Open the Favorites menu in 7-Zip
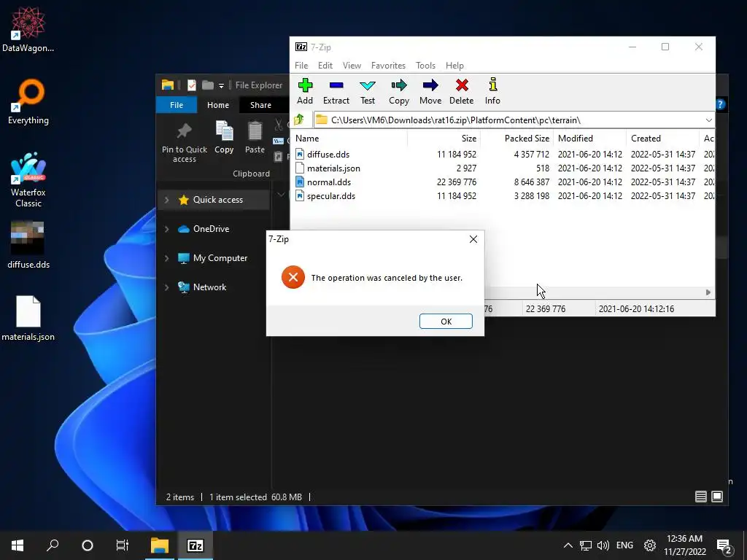Viewport: 747px width, 560px height. point(388,65)
